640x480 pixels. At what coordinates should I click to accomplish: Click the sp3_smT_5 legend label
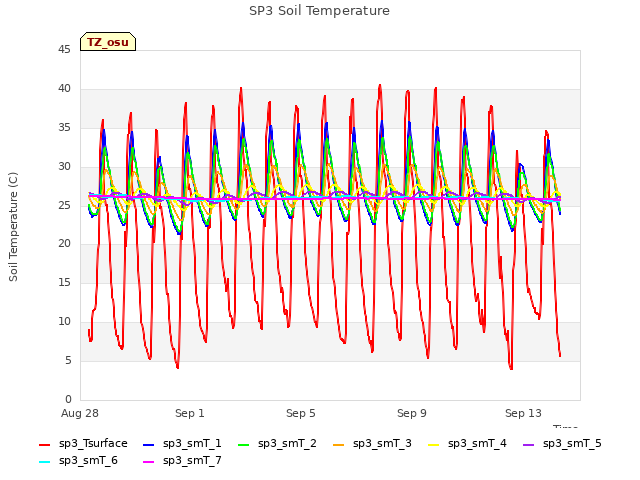572,443
